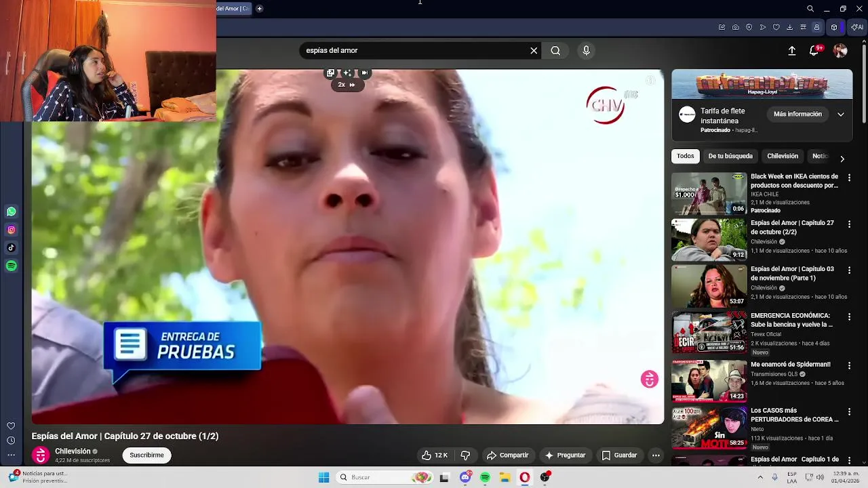Open Capítulo 03 de noviembre thumbnail

click(x=709, y=286)
